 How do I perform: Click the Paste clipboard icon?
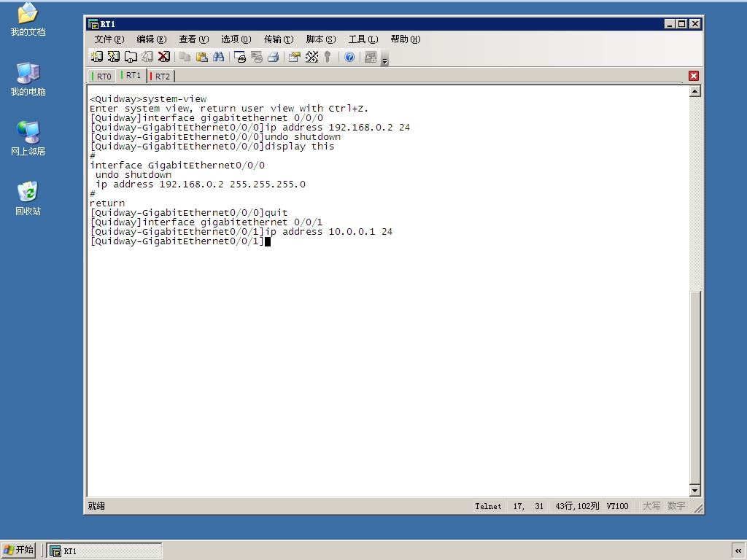[x=202, y=57]
